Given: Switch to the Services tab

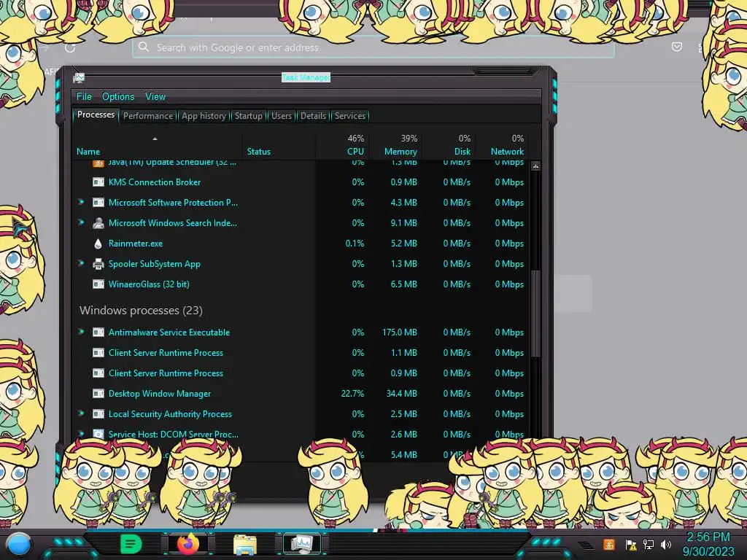Looking at the screenshot, I should [x=350, y=116].
